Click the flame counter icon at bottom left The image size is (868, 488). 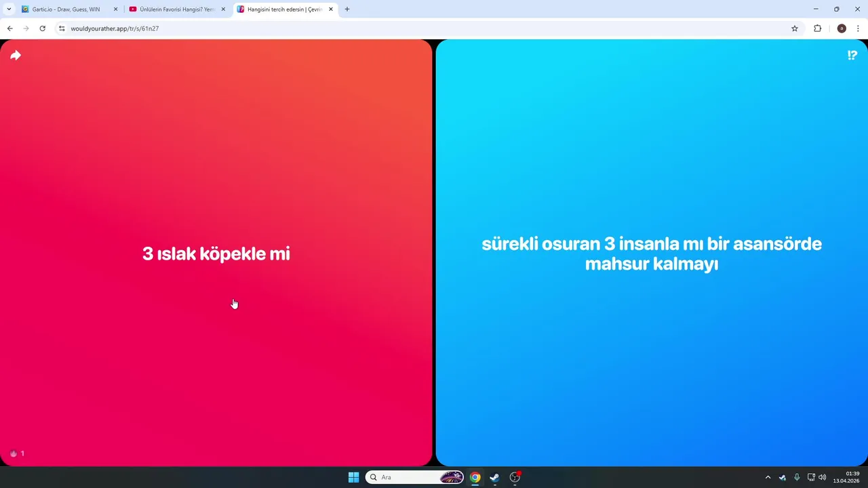pyautogui.click(x=14, y=453)
